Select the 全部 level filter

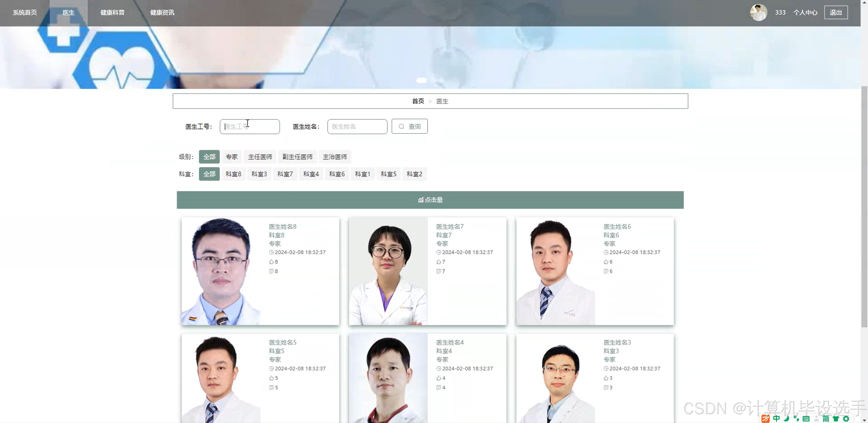[209, 157]
